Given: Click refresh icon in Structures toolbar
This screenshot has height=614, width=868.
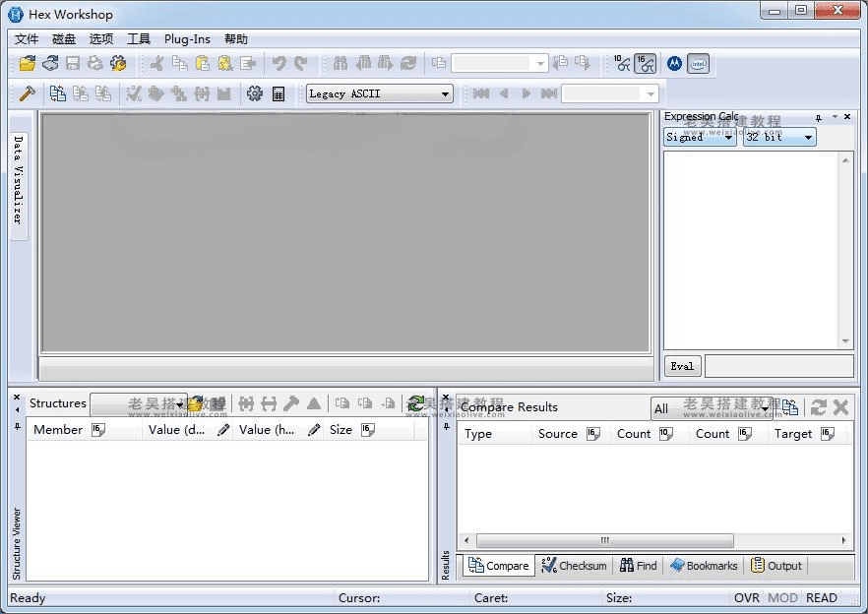Looking at the screenshot, I should point(415,403).
